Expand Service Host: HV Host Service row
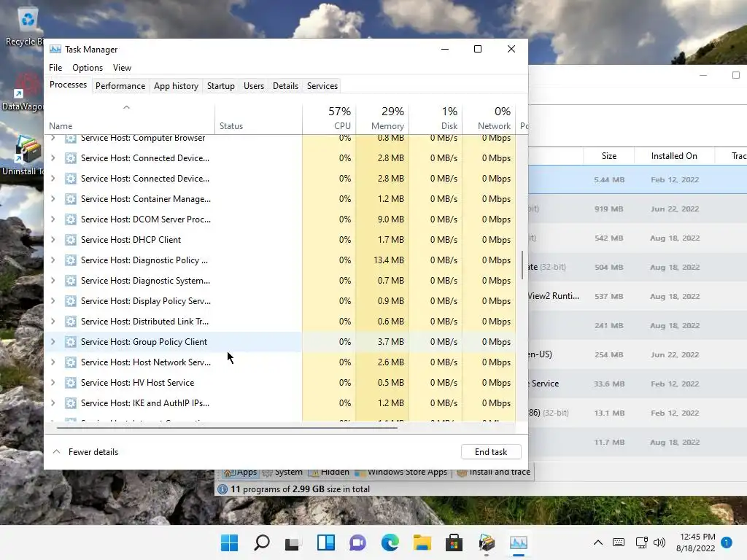This screenshot has height=560, width=747. point(53,383)
